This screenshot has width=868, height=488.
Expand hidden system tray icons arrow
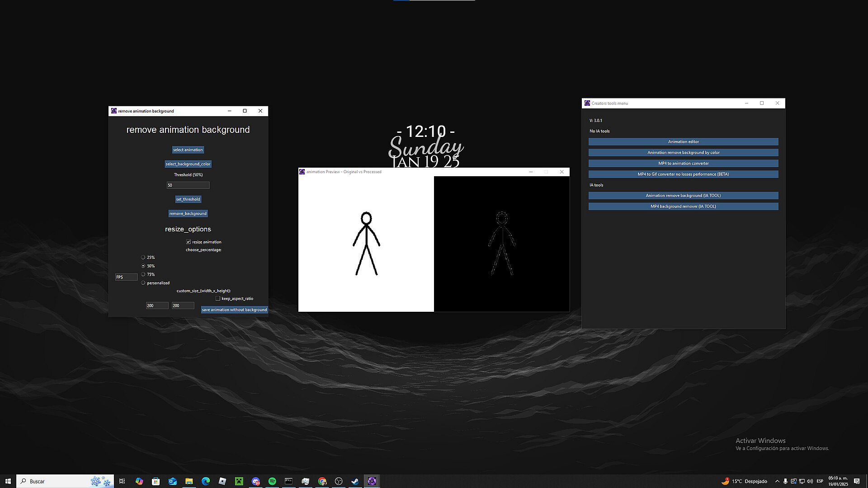[x=777, y=481]
